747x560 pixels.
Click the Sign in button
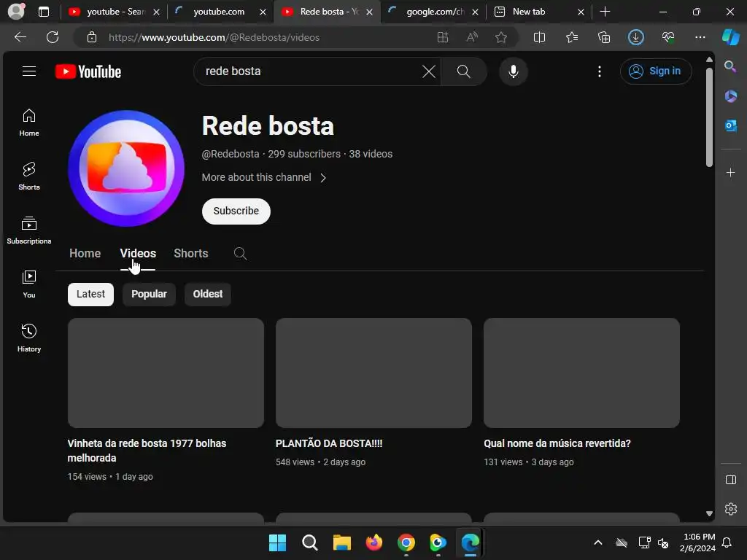coord(656,71)
